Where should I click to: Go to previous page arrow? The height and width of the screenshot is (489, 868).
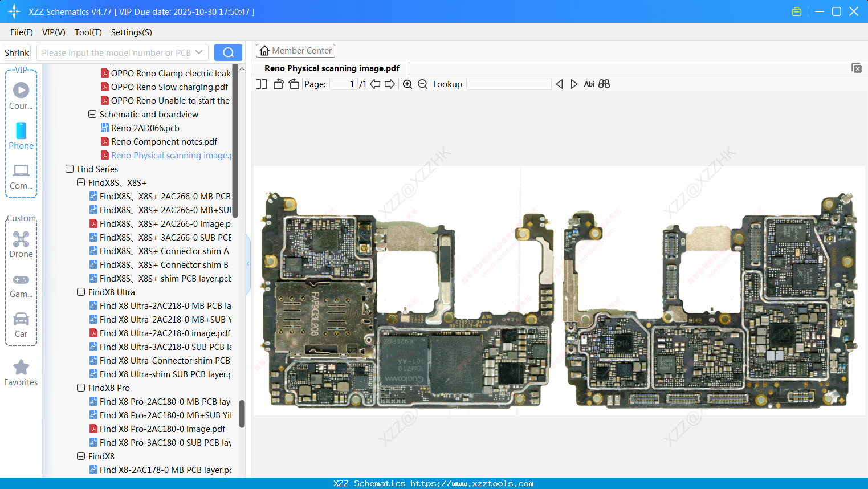[x=375, y=84]
